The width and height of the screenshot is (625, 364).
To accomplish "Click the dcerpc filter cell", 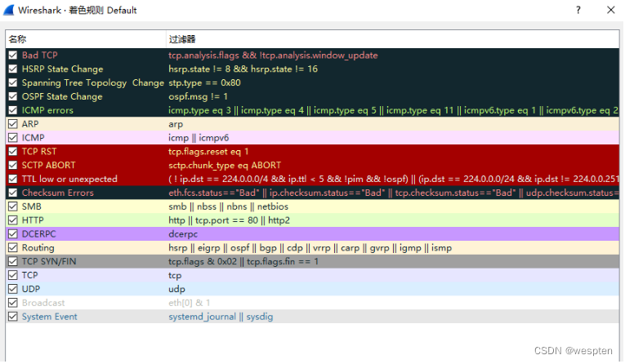I will tap(183, 233).
